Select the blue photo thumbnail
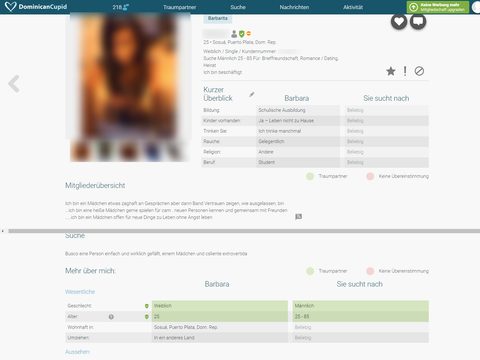The width and height of the screenshot is (480, 360). pos(152,151)
